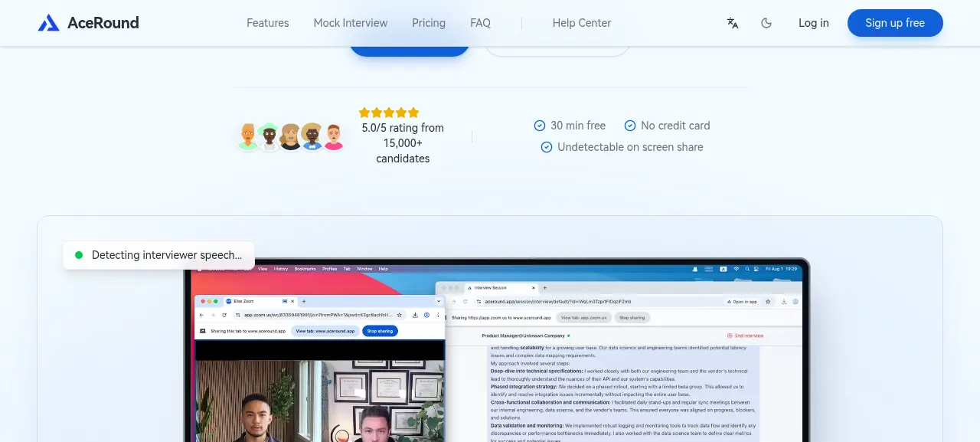Click the AceRound logo in the header
The width and height of the screenshot is (980, 442).
point(88,23)
